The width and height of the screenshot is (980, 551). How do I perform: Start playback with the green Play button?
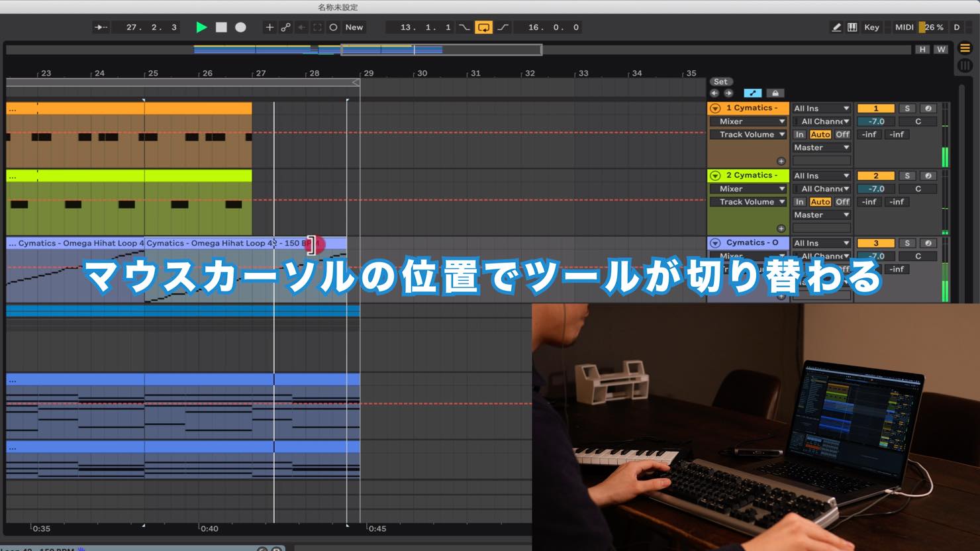tap(201, 27)
